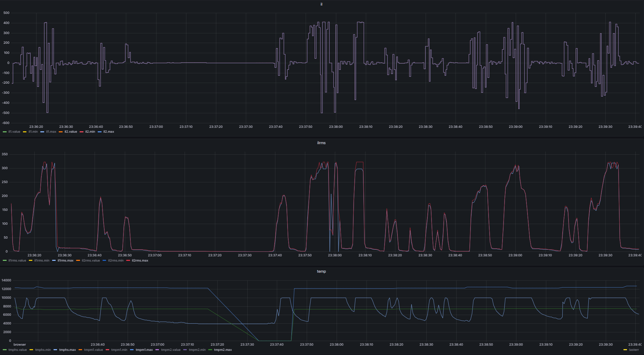This screenshot has height=355, width=644.
Task: Click the purple tmpm2.value legend color icon
Action: click(x=157, y=350)
